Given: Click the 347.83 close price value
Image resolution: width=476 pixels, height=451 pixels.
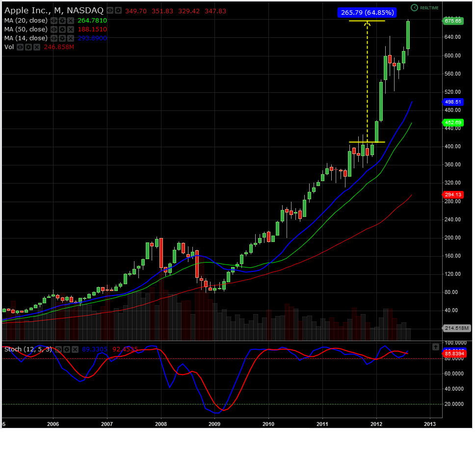Looking at the screenshot, I should pyautogui.click(x=215, y=11).
